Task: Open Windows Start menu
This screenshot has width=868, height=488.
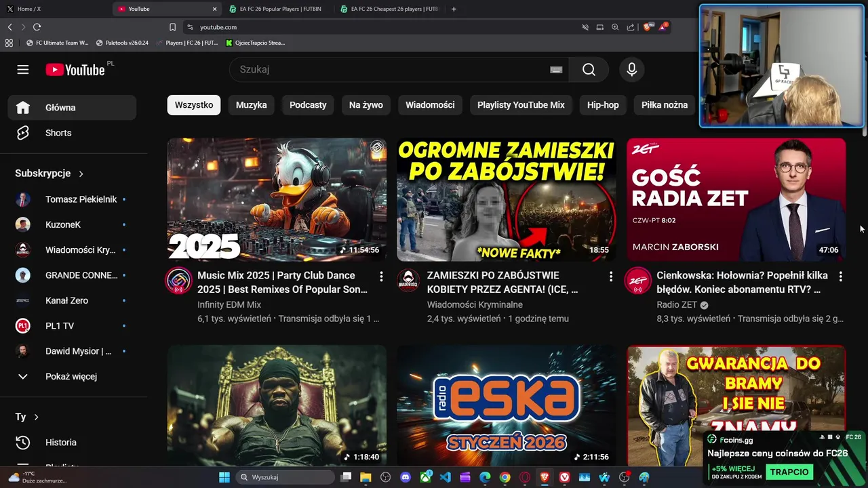Action: click(x=224, y=477)
